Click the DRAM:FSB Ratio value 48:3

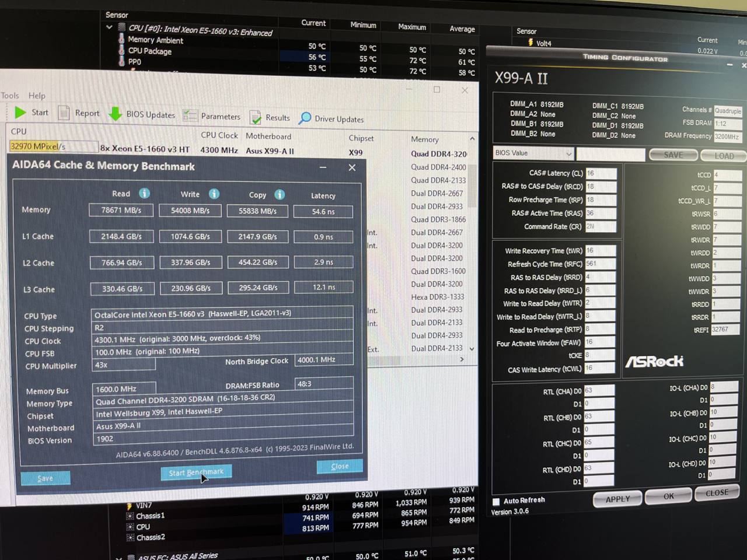324,383
